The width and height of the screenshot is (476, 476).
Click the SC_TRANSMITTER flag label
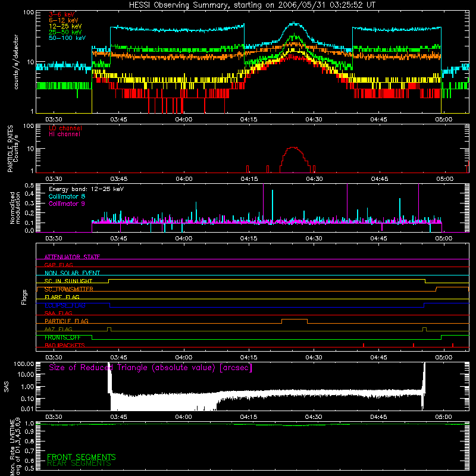pos(69,289)
